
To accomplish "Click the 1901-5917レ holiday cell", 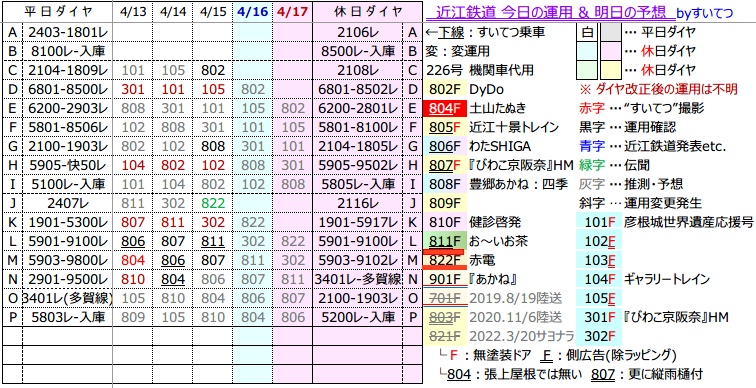I will coord(357,222).
